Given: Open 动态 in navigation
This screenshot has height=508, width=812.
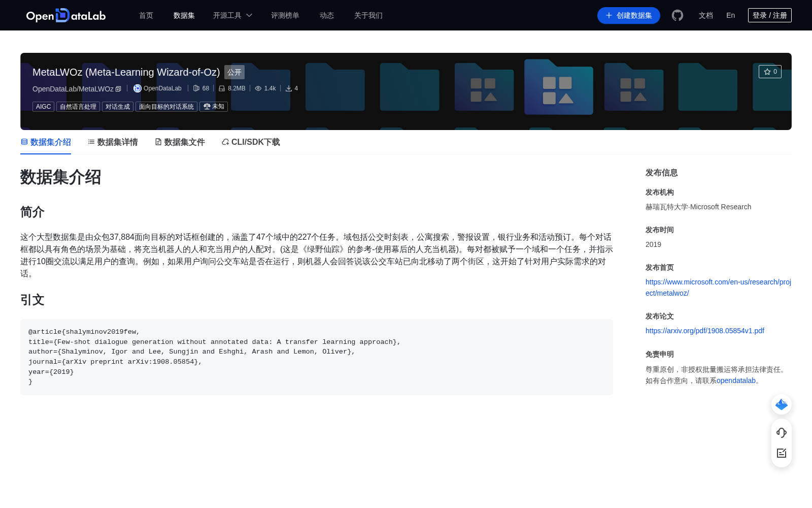Looking at the screenshot, I should click(327, 15).
